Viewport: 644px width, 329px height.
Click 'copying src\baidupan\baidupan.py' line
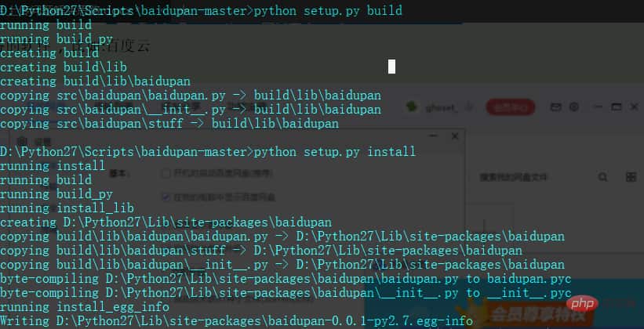click(191, 96)
